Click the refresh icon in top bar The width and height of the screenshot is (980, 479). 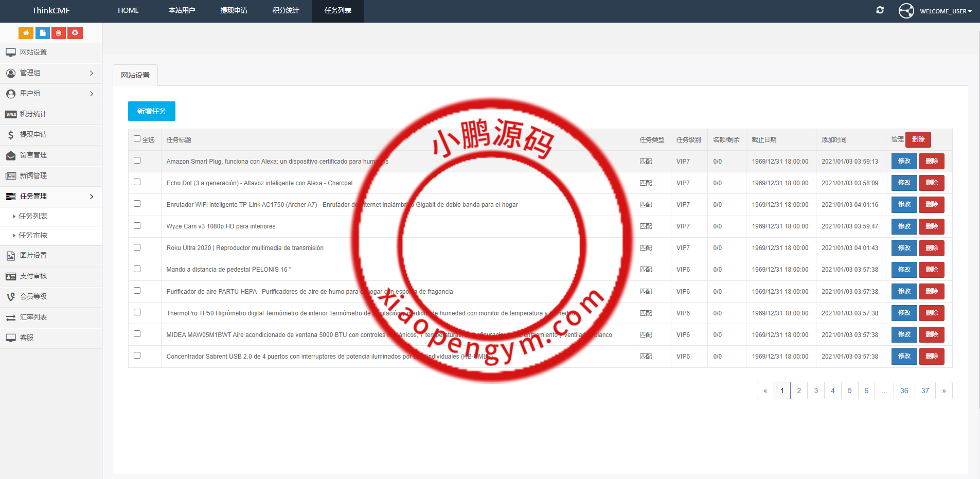point(880,10)
